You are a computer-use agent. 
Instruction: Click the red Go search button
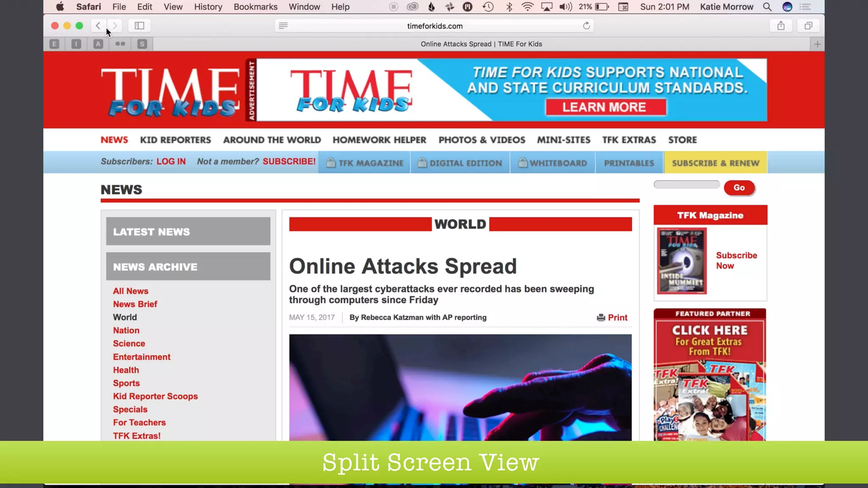pyautogui.click(x=739, y=188)
